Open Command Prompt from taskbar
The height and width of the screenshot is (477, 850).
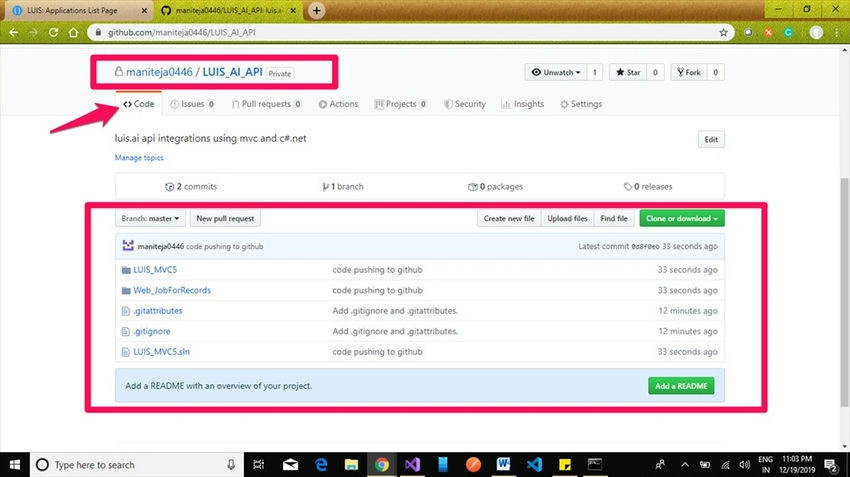tap(595, 465)
